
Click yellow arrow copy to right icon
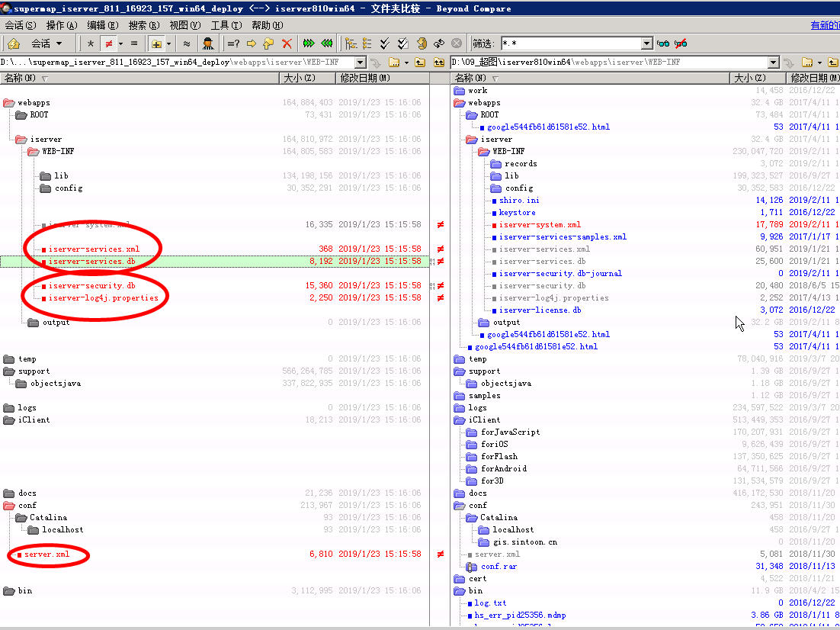tap(251, 43)
